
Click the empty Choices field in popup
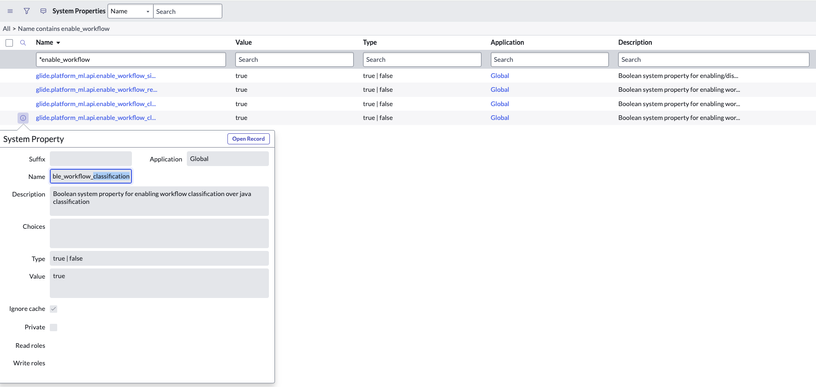point(159,233)
